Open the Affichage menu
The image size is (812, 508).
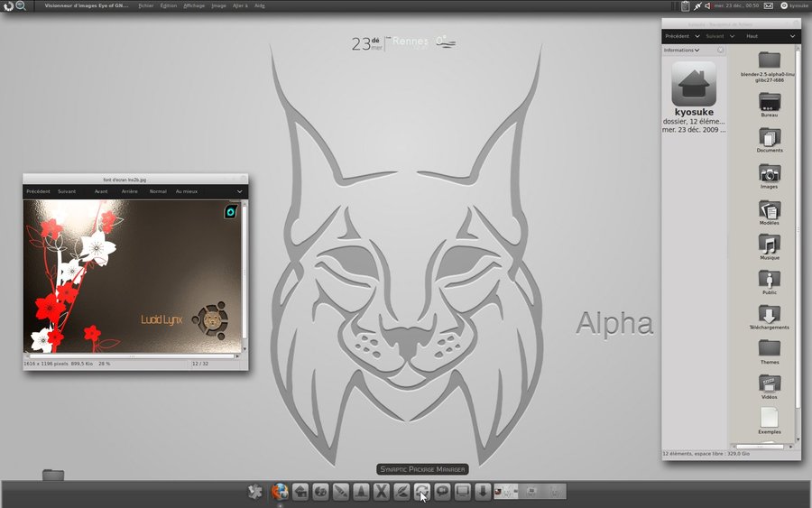tap(194, 5)
